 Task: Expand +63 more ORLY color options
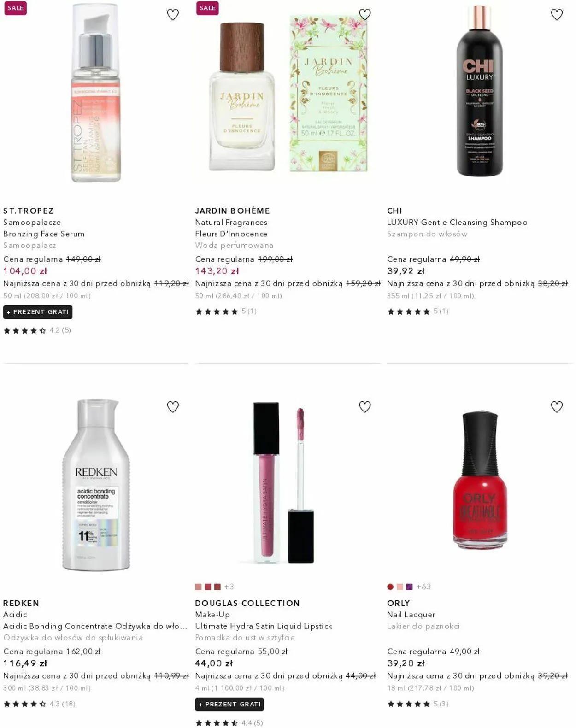423,587
